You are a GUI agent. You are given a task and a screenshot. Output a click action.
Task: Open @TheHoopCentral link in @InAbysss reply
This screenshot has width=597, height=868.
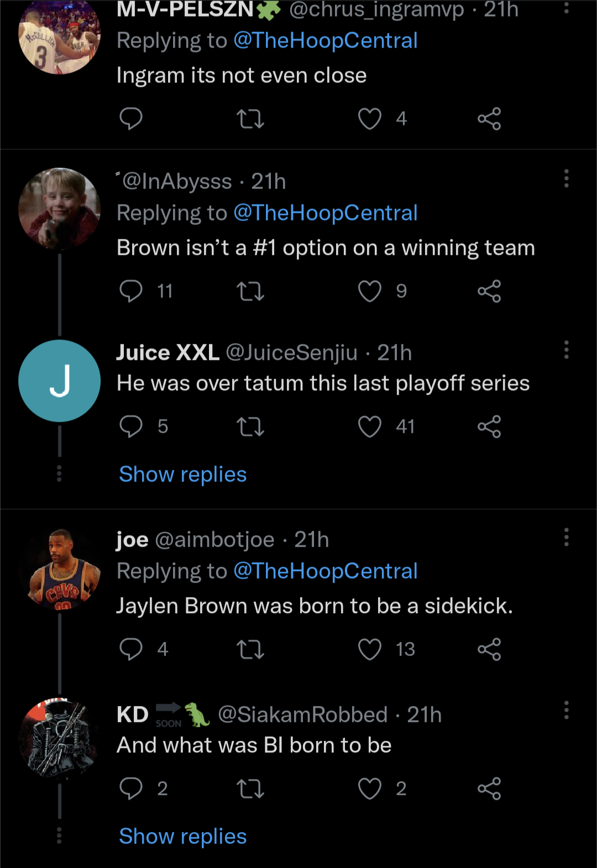click(x=325, y=213)
